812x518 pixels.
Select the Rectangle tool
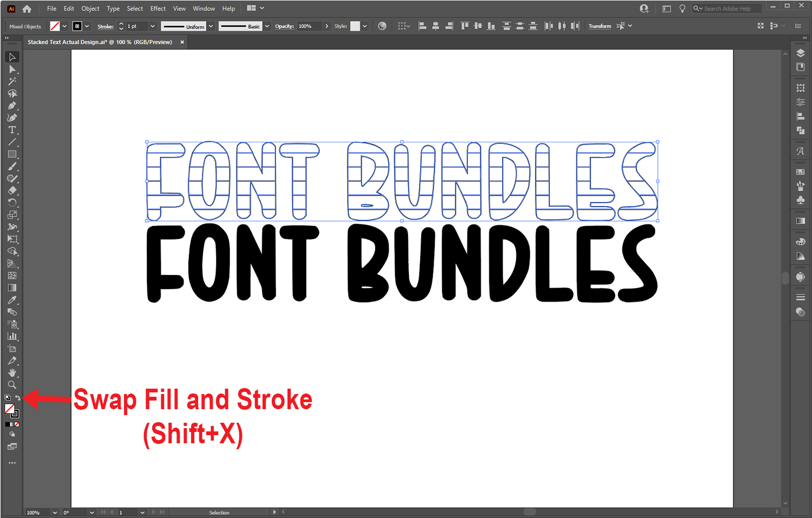[12, 154]
